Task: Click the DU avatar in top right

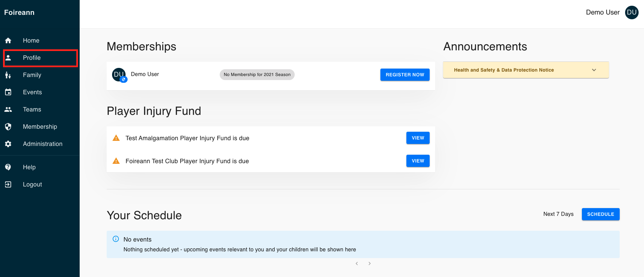Action: pyautogui.click(x=632, y=12)
